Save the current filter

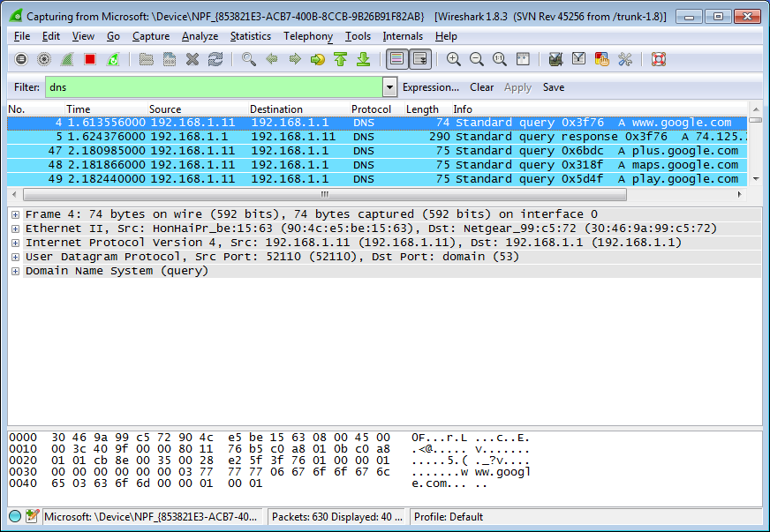pos(554,87)
